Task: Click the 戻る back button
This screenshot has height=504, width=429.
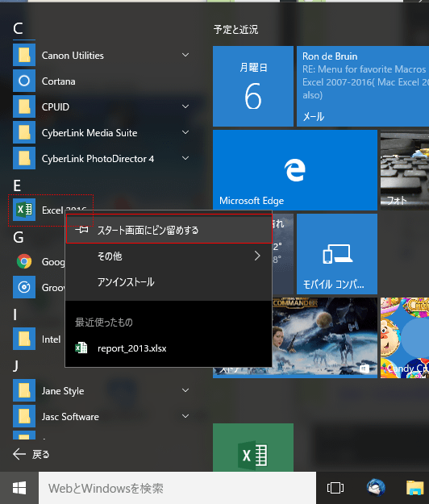Action: [31, 454]
